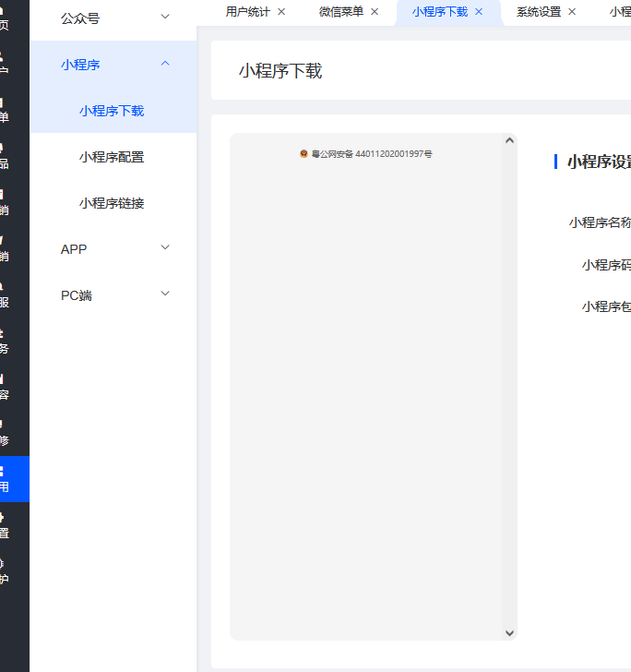The height and width of the screenshot is (672, 631).
Task: Open the 小程序链接 submenu item
Action: 112,203
